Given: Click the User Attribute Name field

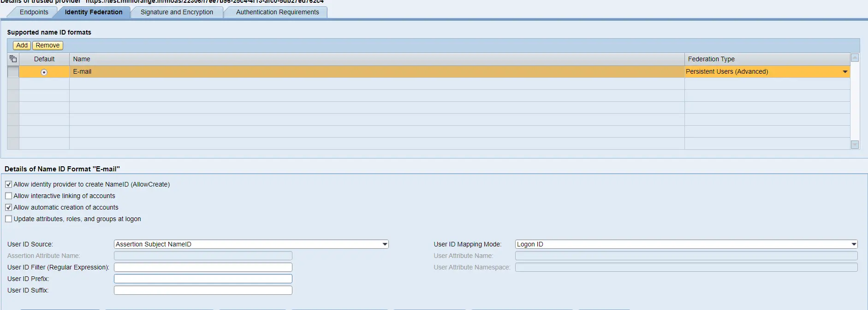Looking at the screenshot, I should point(686,256).
